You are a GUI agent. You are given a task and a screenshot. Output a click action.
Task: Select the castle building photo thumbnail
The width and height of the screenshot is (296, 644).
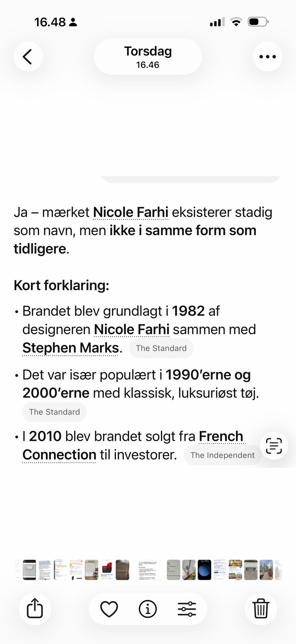[266, 570]
